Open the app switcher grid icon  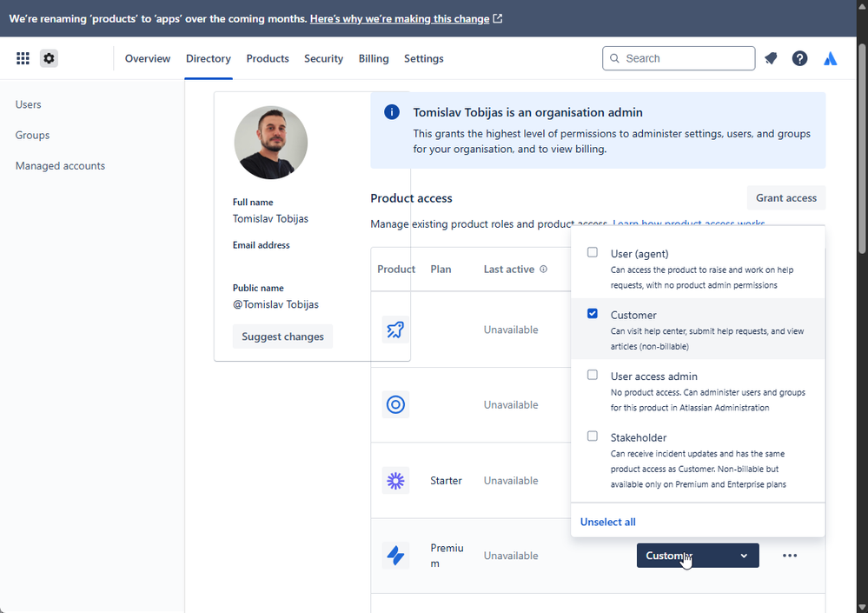[23, 58]
